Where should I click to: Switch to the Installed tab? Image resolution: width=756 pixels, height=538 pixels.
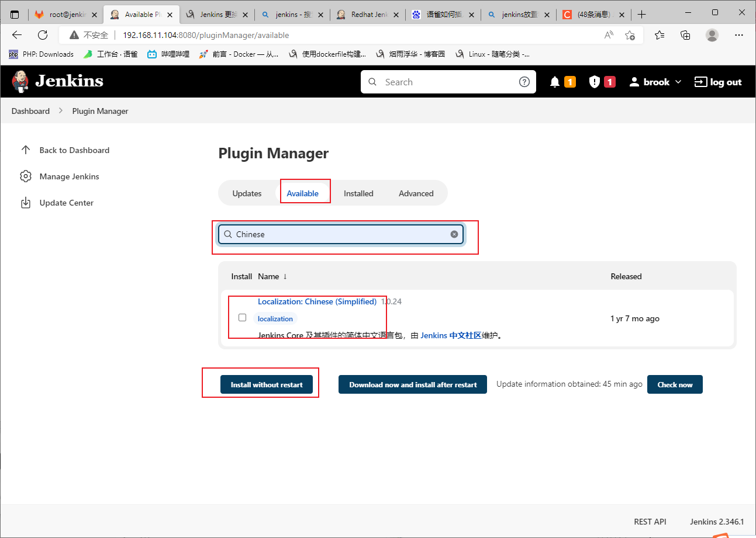(358, 193)
